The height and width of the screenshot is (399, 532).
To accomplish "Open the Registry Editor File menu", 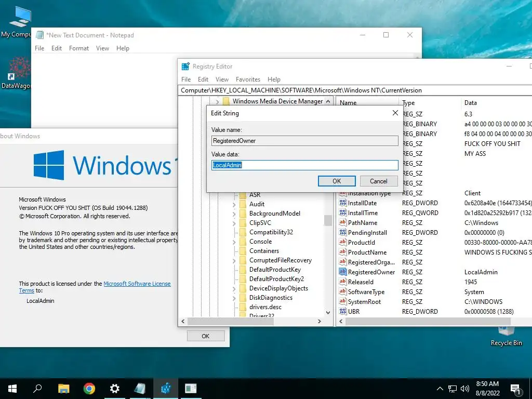I will click(x=186, y=79).
